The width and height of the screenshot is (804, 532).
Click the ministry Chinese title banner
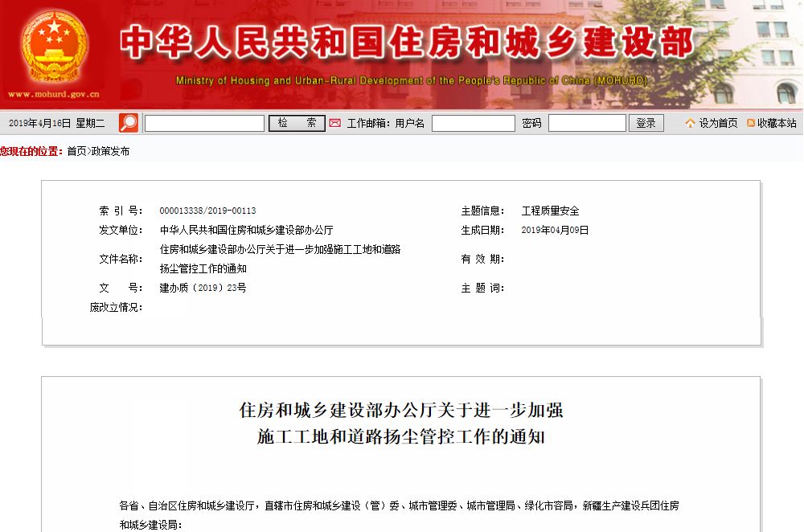point(407,42)
